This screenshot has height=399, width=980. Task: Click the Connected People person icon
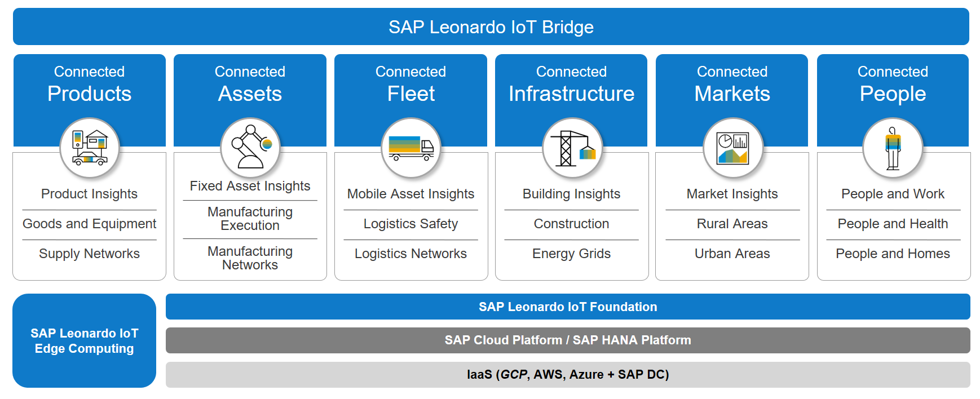[x=893, y=148]
